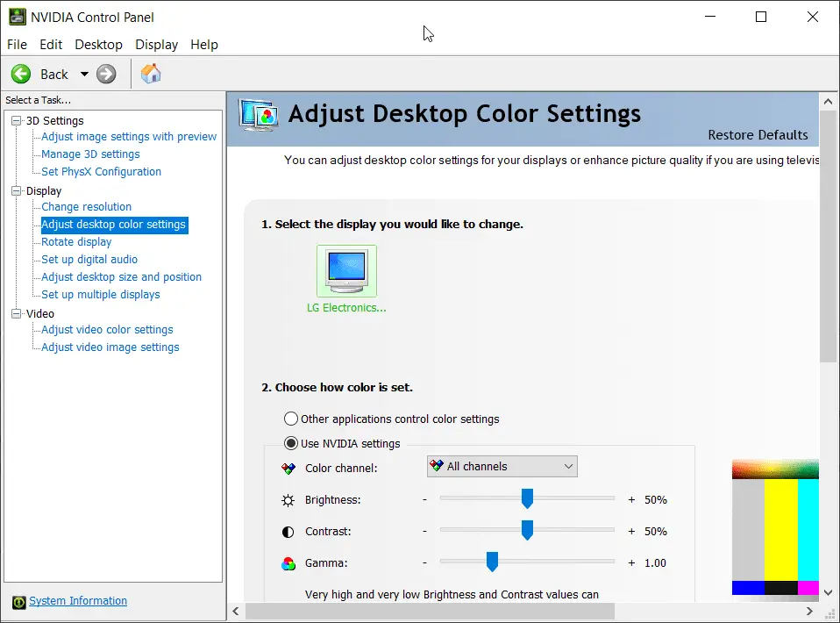
Task: Select Adjust desktop color settings task
Action: pyautogui.click(x=114, y=225)
